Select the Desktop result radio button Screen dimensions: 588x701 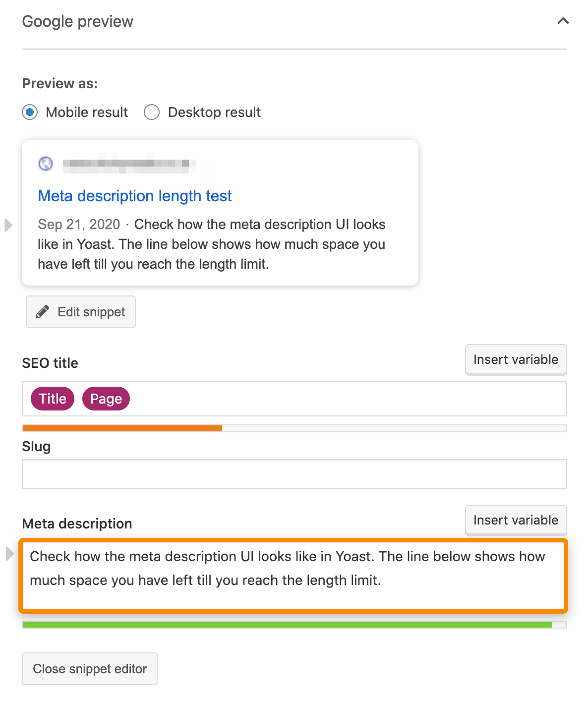(152, 112)
